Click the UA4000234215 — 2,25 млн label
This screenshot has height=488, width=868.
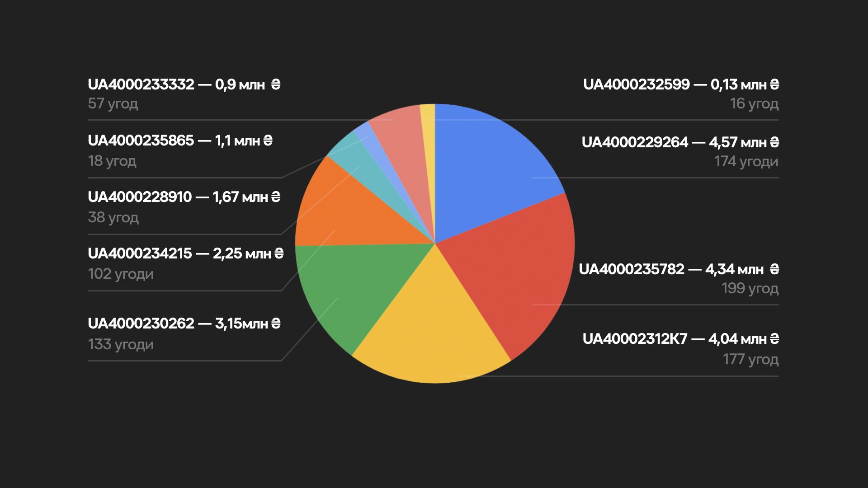(186, 253)
